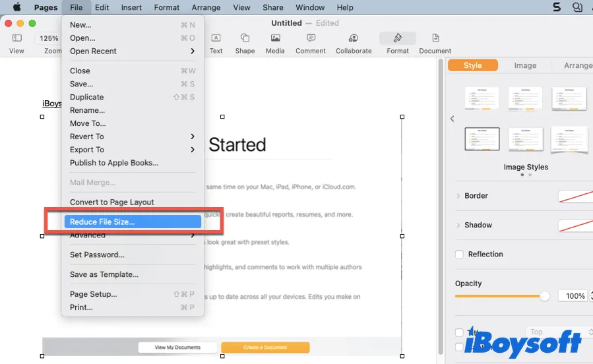The height and width of the screenshot is (364, 593).
Task: Click the Text toolbar icon
Action: click(216, 38)
